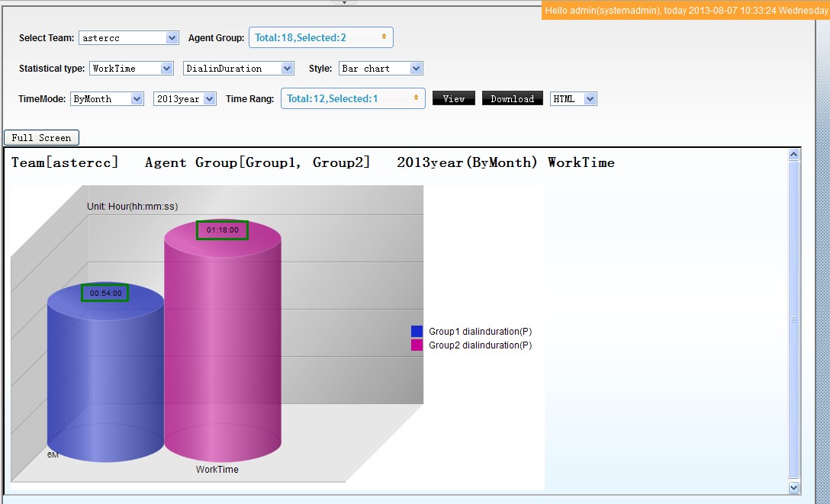Click the collapse handle at top of page
The width and height of the screenshot is (830, 504).
click(x=344, y=2)
